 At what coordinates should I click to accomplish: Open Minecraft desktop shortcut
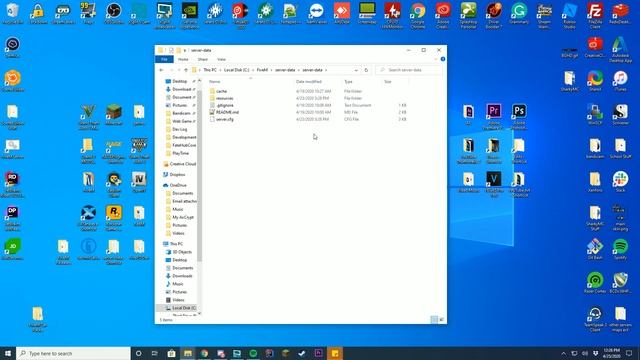[113, 115]
